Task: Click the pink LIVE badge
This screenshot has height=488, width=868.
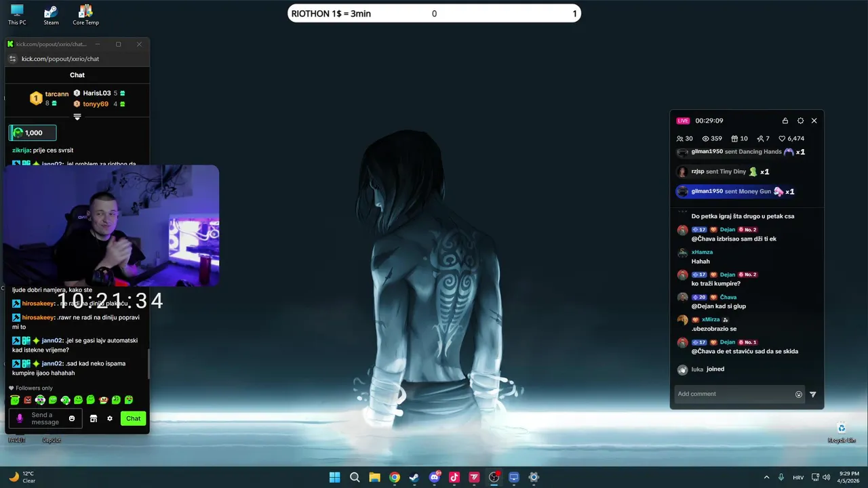Action: pos(683,121)
